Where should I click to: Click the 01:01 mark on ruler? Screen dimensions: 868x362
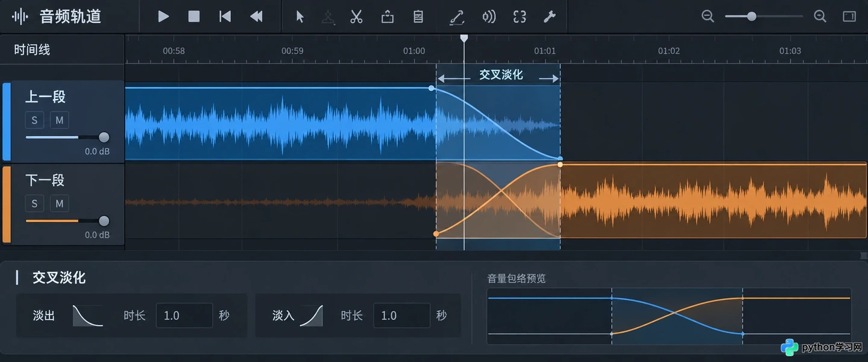point(544,51)
